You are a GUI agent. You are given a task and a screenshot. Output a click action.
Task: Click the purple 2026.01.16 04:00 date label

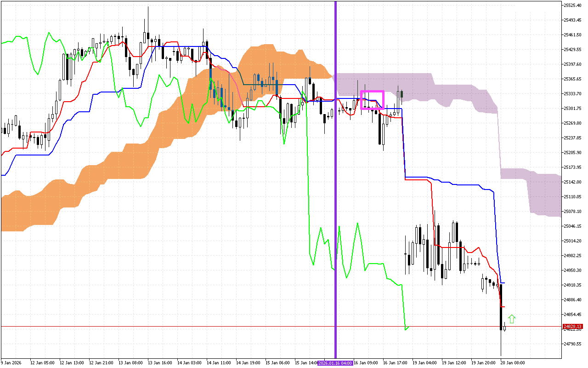pyautogui.click(x=335, y=363)
